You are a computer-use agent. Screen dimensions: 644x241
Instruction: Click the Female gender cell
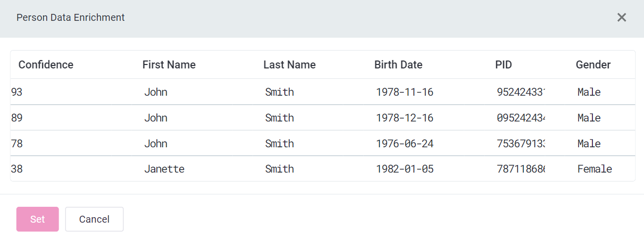(x=594, y=169)
